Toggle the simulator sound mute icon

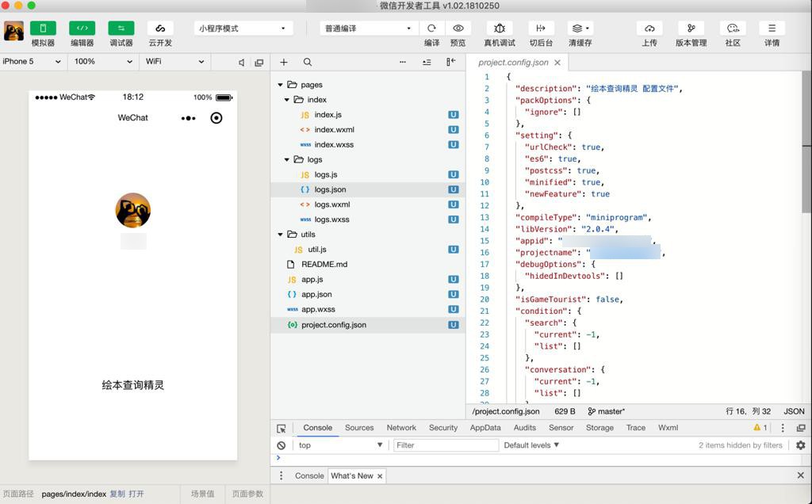click(x=241, y=63)
